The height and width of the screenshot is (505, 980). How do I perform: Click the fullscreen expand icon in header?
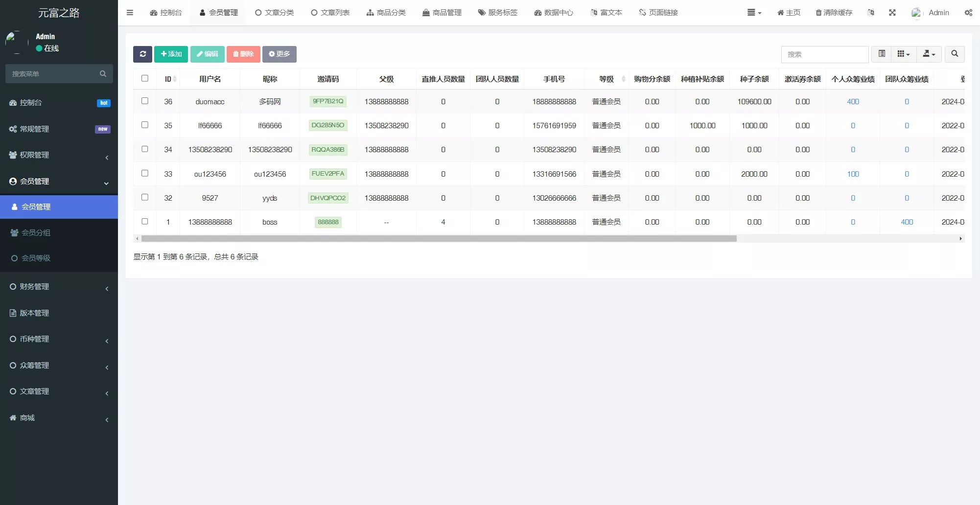pyautogui.click(x=892, y=13)
